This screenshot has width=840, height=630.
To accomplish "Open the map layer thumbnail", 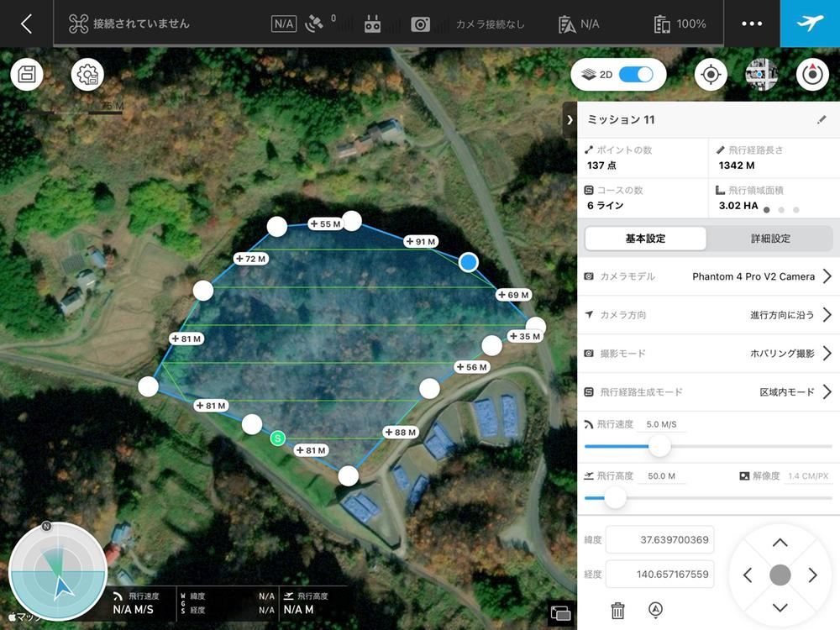I will (x=762, y=74).
